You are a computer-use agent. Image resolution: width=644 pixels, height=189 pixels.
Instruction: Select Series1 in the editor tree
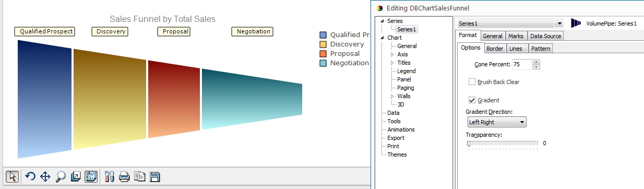pos(407,29)
